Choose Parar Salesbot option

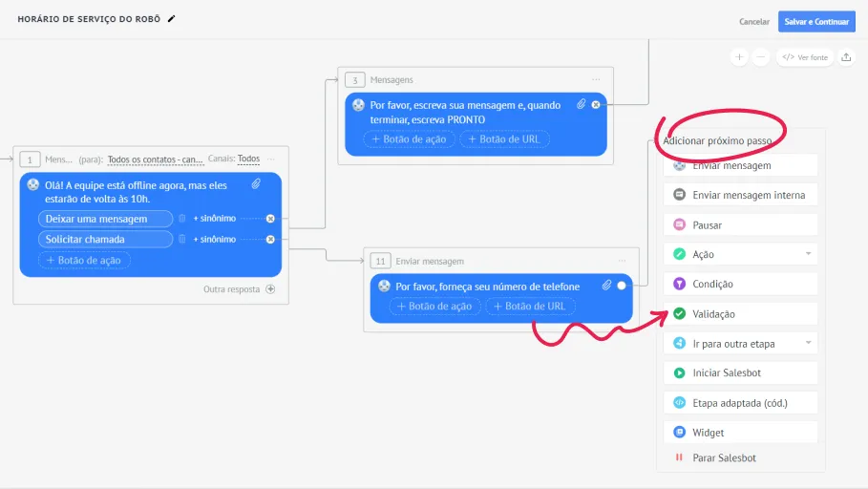click(x=740, y=458)
